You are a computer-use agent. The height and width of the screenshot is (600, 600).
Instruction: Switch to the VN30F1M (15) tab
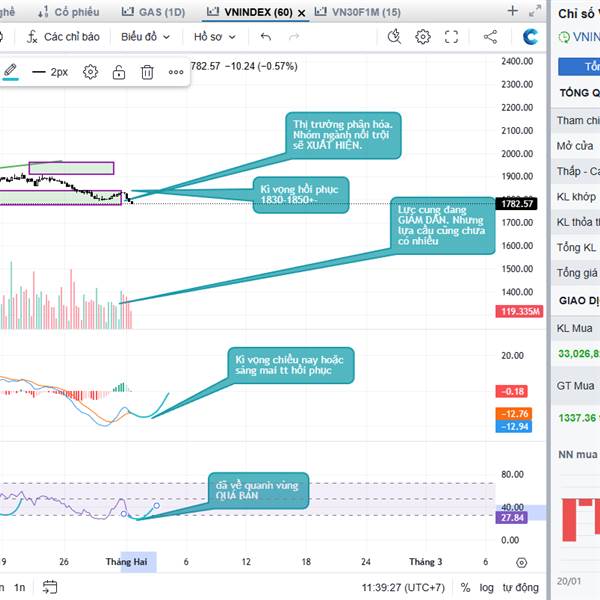[x=357, y=12]
